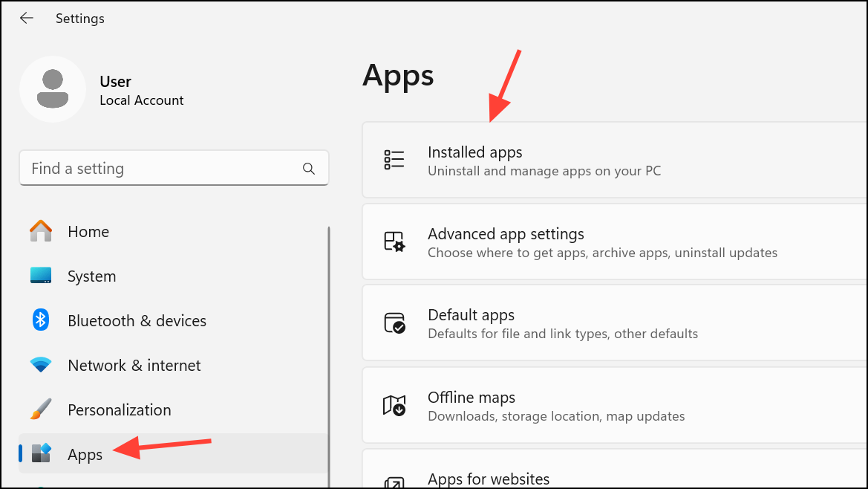Open Default apps page
This screenshot has height=489, width=868.
(615, 323)
